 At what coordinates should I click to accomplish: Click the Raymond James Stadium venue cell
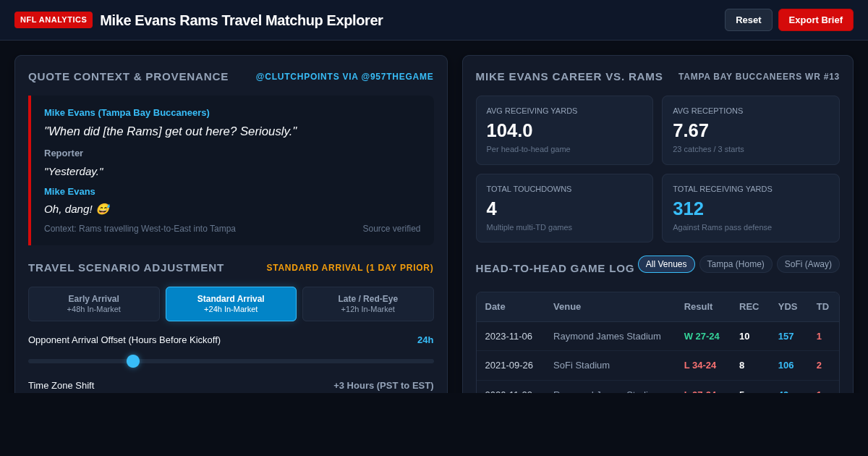(607, 336)
